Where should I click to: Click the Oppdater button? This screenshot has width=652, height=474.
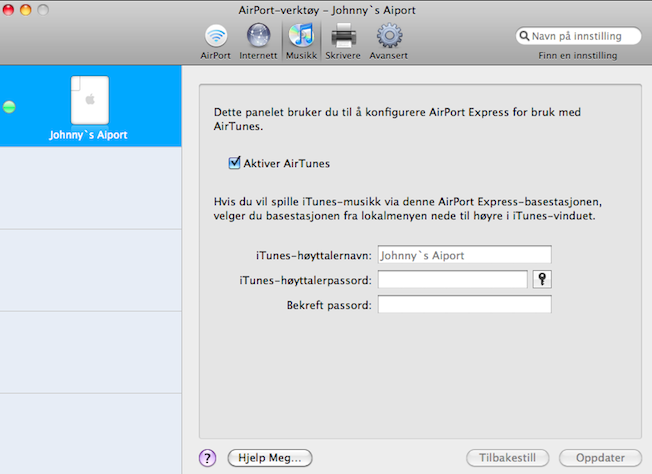(x=600, y=458)
